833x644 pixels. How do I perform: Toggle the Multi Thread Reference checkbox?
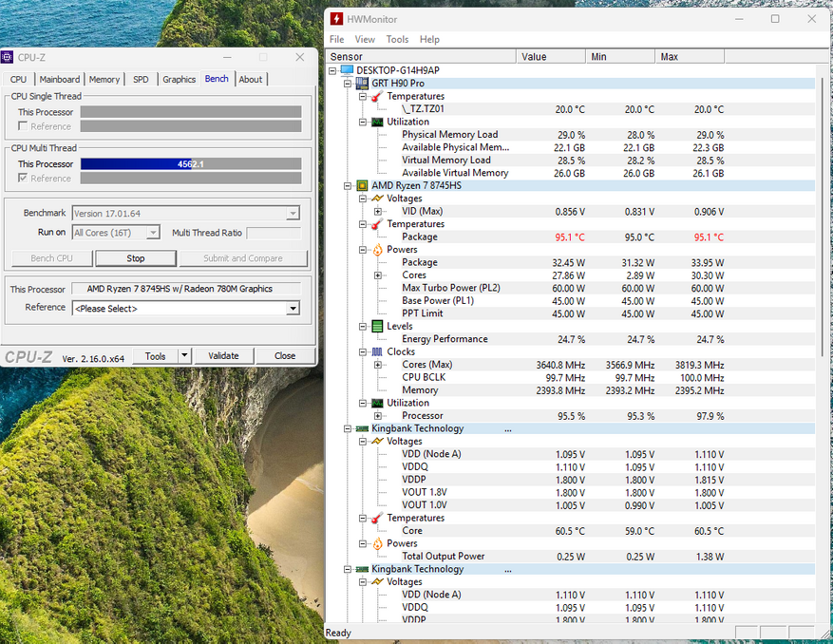(24, 178)
